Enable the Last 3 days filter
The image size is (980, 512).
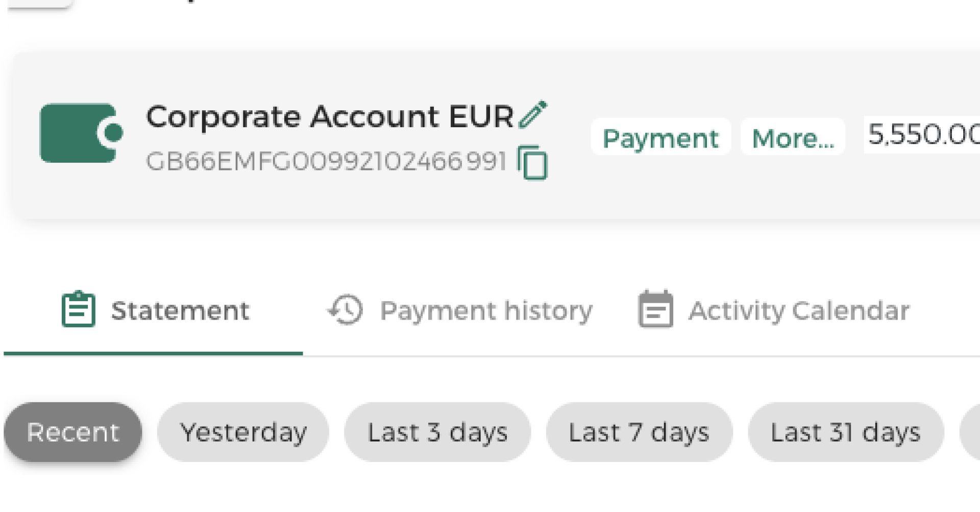tap(436, 431)
